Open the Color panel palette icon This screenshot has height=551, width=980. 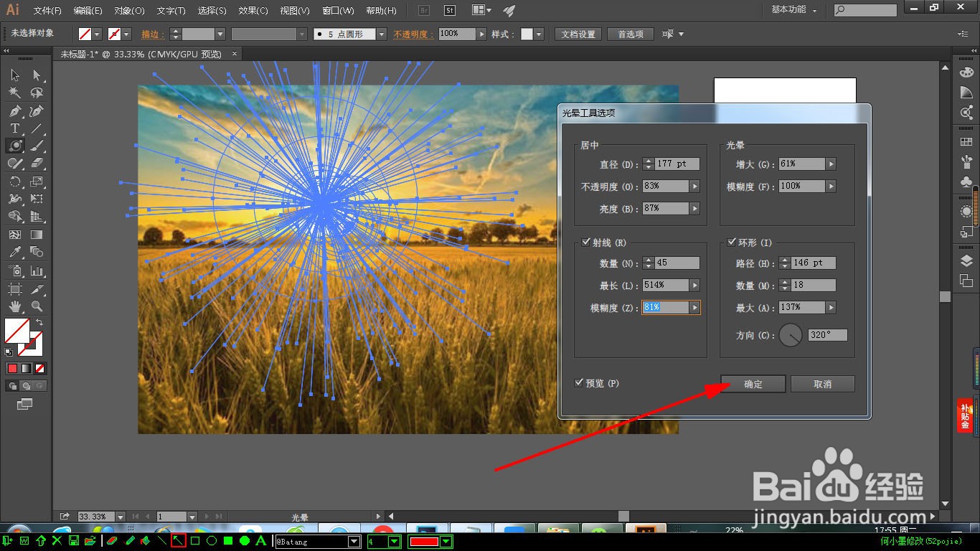(x=966, y=73)
